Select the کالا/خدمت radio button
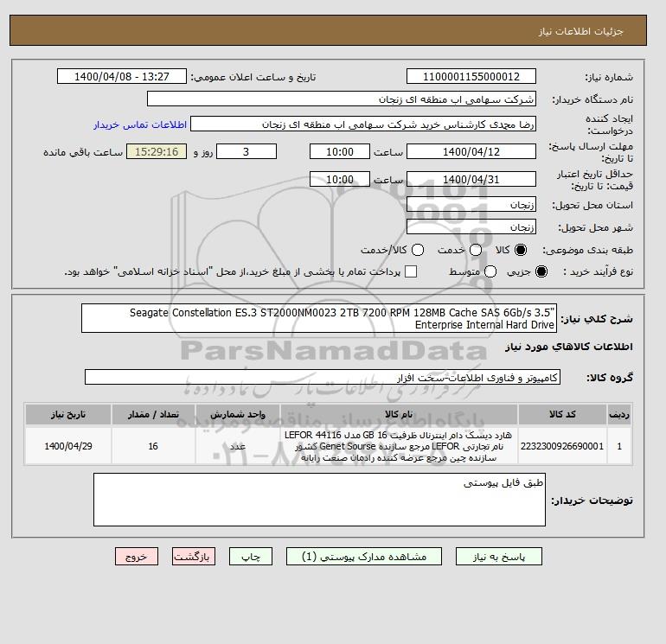 click(418, 250)
